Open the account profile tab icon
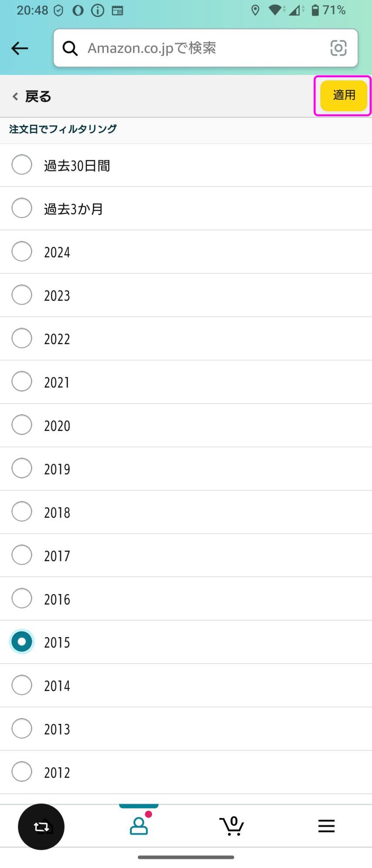Viewport: 372px width, 868px height. tap(139, 826)
